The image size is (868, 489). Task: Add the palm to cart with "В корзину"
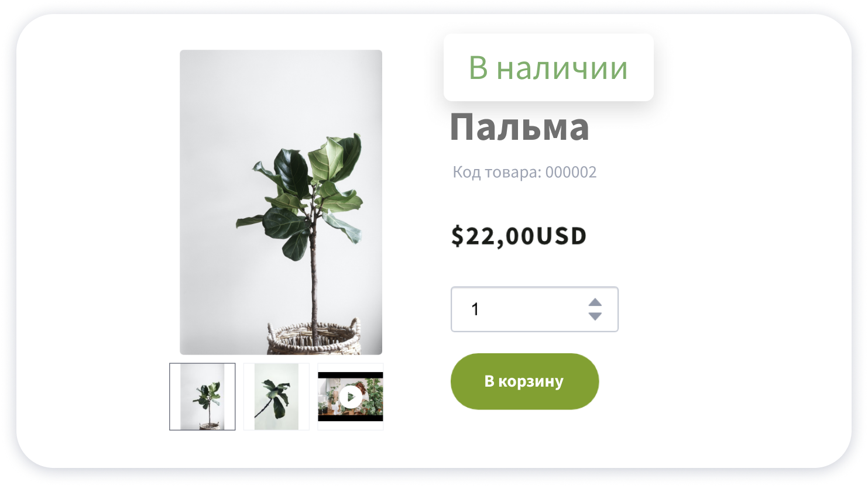coord(524,381)
